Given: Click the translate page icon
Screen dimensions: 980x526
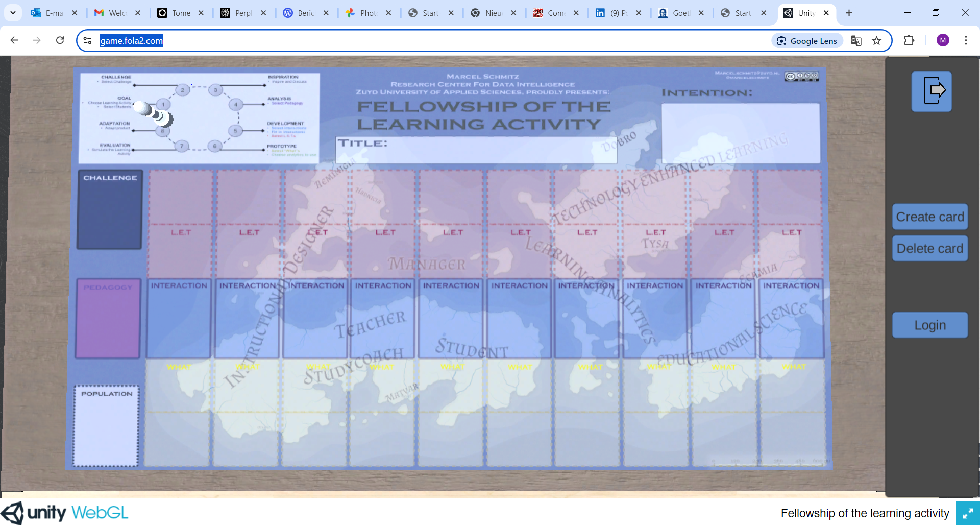Looking at the screenshot, I should (x=856, y=41).
